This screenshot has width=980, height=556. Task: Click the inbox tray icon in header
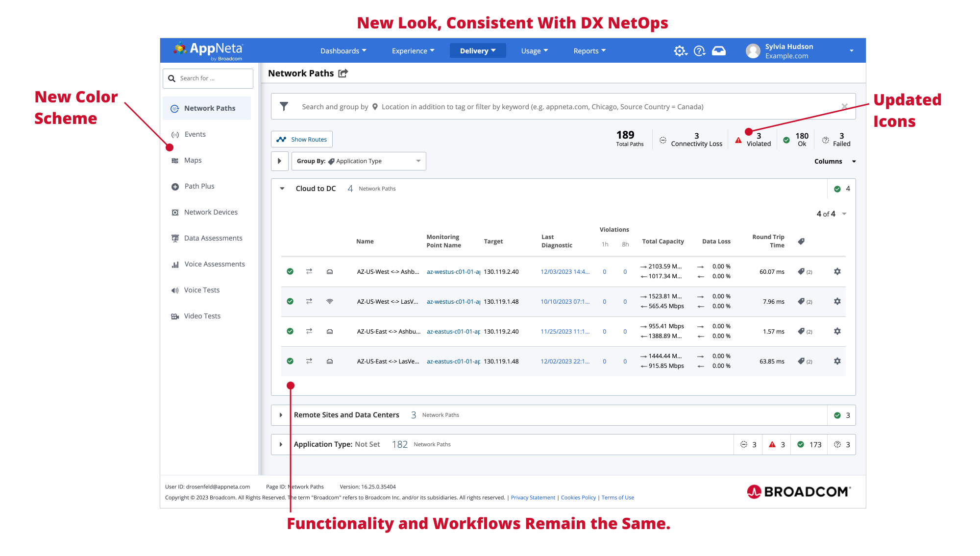(719, 51)
